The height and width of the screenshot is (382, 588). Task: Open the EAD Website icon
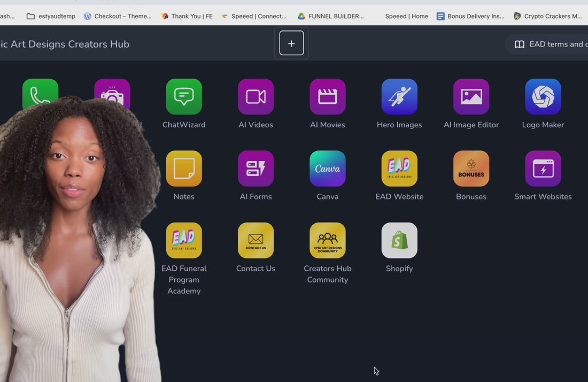pos(399,169)
